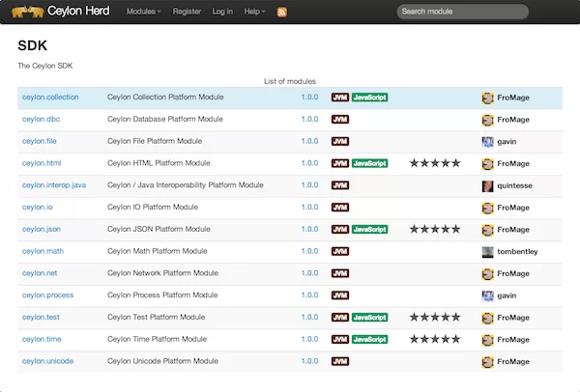Click quintesse owner name
The image size is (580, 392).
pos(514,185)
